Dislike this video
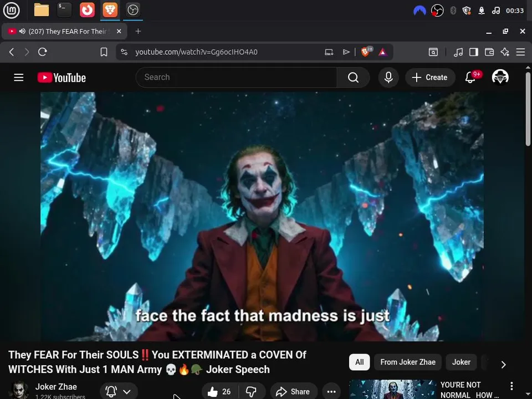The width and height of the screenshot is (532, 399). (252, 392)
